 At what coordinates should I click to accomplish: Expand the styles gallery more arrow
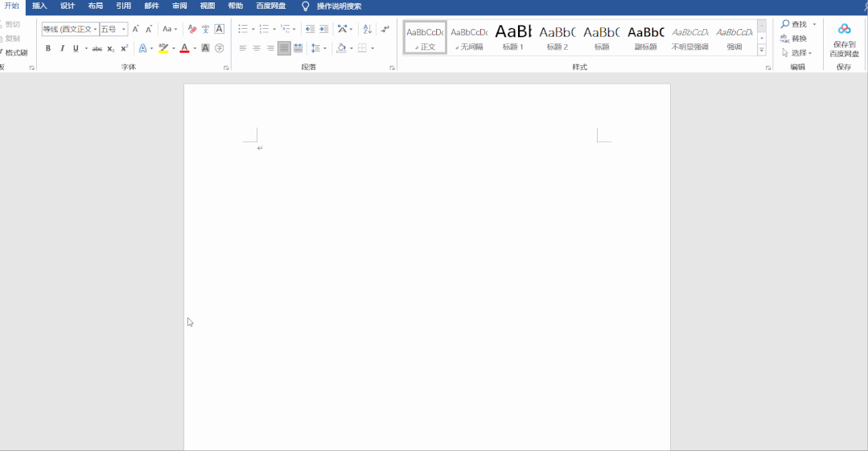click(x=761, y=50)
